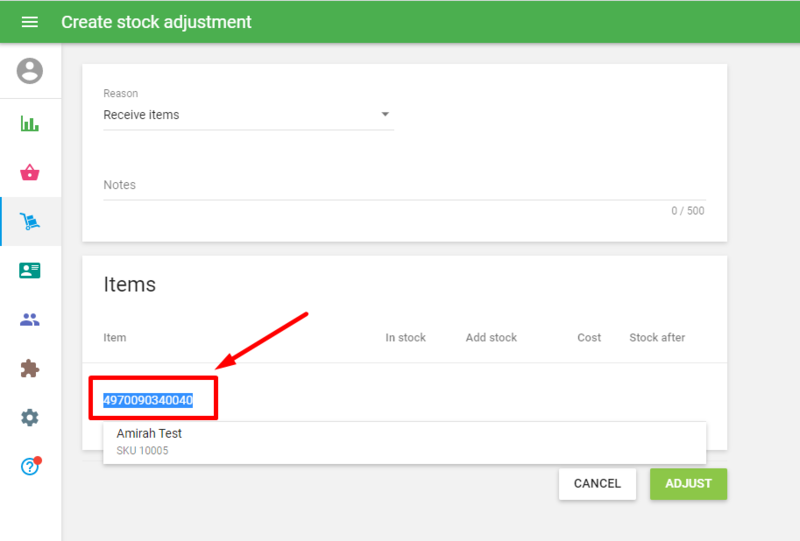Screen dimensions: 800x541
Task: Click the item search field with barcode
Action: (148, 400)
